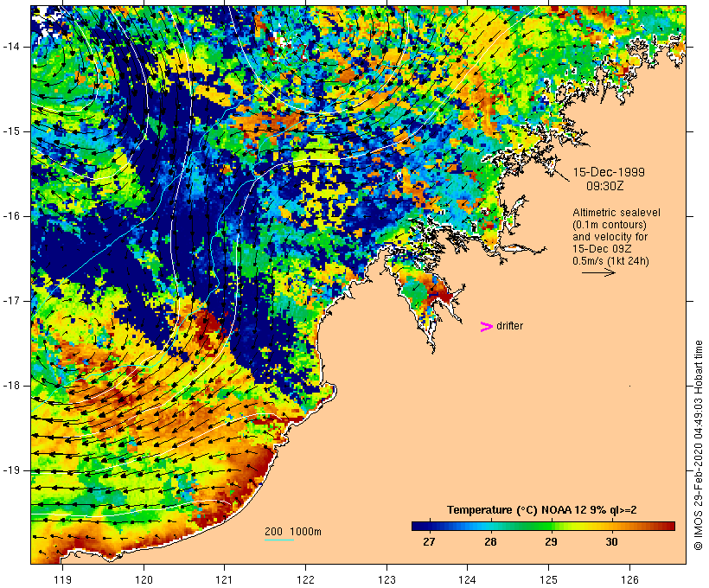Click the cyan 200m contour legend line
Viewport: 709px width, 588px height.
click(279, 540)
